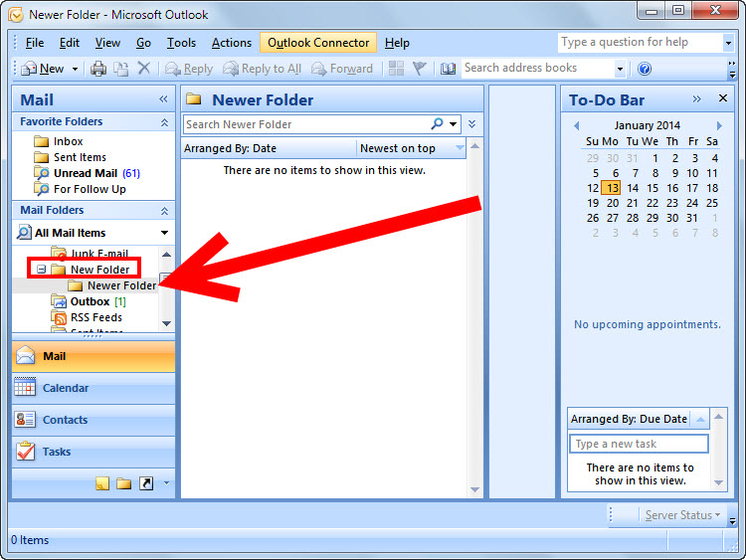Image resolution: width=746 pixels, height=560 pixels.
Task: Collapse the Mail Folders section
Action: tap(164, 211)
